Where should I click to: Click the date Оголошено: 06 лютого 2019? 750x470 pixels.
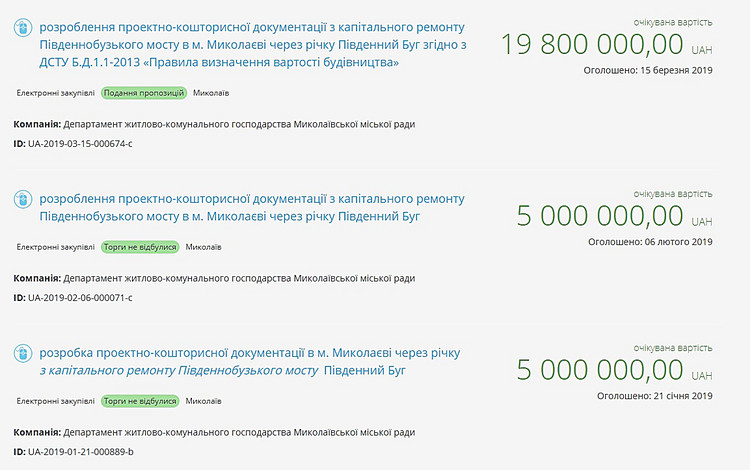(x=650, y=242)
